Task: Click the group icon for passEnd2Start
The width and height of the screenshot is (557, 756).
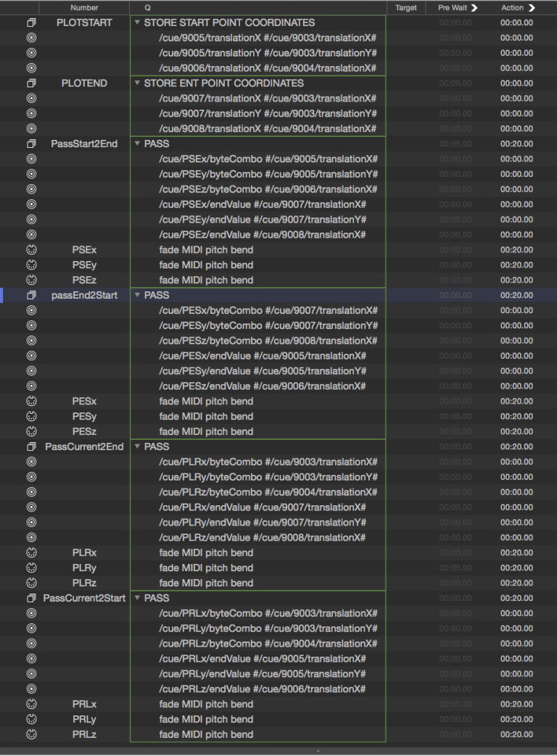Action: [31, 296]
